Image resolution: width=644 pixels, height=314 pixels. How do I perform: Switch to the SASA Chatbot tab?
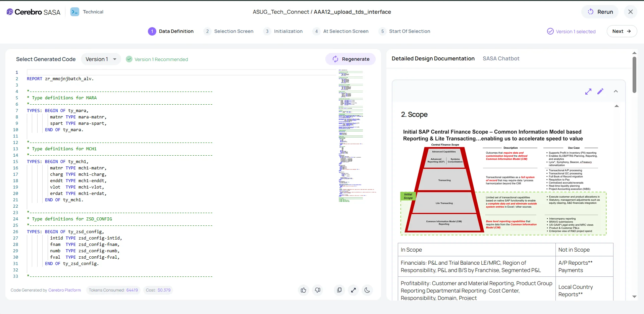(501, 58)
